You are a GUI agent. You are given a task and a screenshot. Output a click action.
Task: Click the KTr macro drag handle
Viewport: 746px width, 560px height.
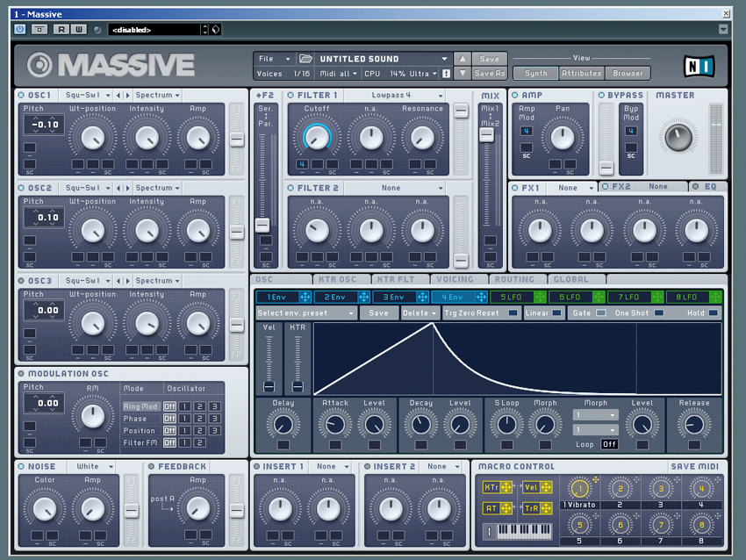(506, 487)
